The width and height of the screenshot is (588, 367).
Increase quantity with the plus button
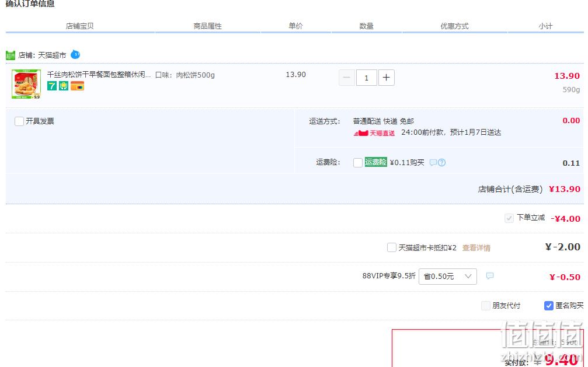pos(386,78)
